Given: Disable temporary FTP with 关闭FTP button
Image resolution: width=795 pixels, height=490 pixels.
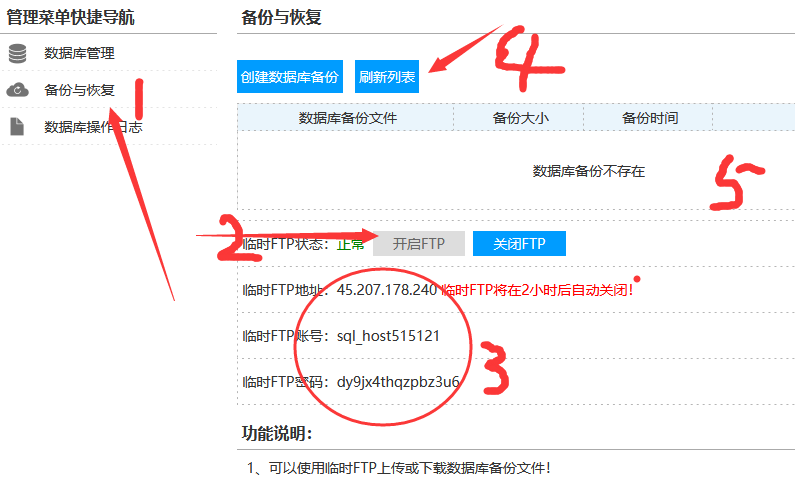Looking at the screenshot, I should click(x=519, y=244).
